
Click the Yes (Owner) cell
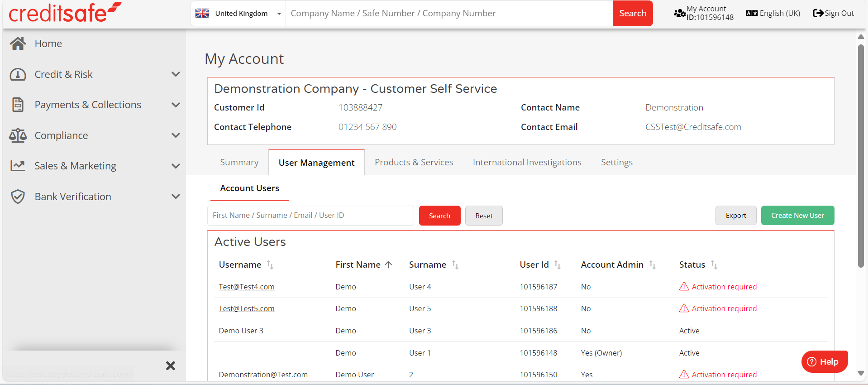(601, 353)
